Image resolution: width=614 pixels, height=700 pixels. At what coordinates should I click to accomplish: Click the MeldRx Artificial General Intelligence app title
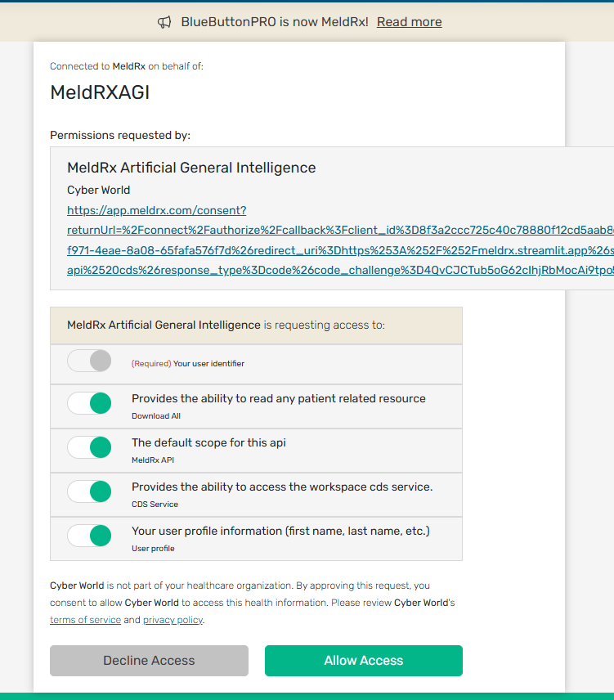coord(191,168)
